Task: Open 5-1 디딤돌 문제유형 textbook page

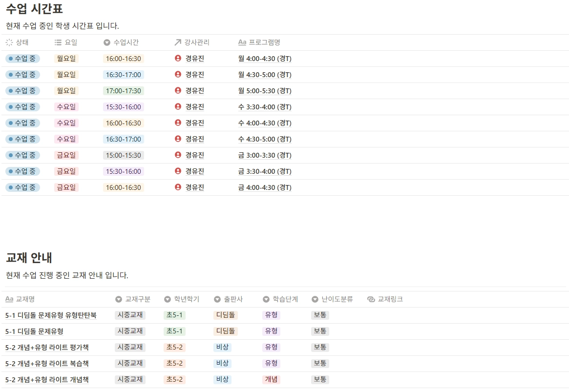Action: click(x=34, y=331)
